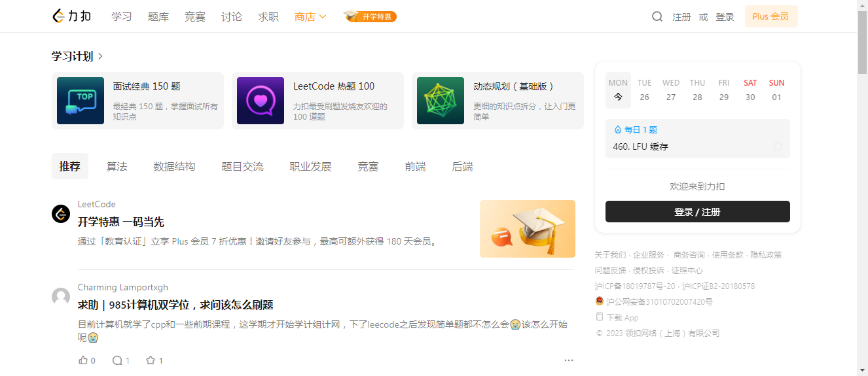Click the Charming Lamportxgh author name
Screen dimensions: 868x376
point(123,287)
